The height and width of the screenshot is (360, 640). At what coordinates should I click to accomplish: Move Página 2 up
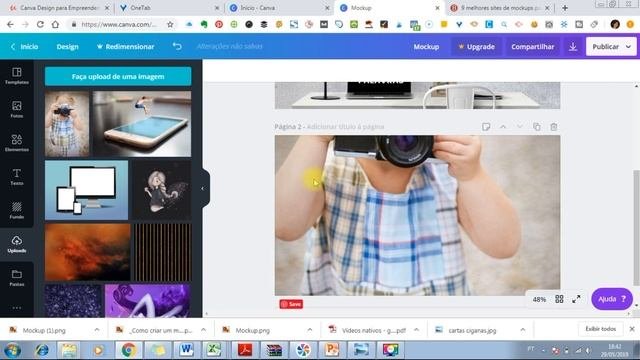click(503, 127)
